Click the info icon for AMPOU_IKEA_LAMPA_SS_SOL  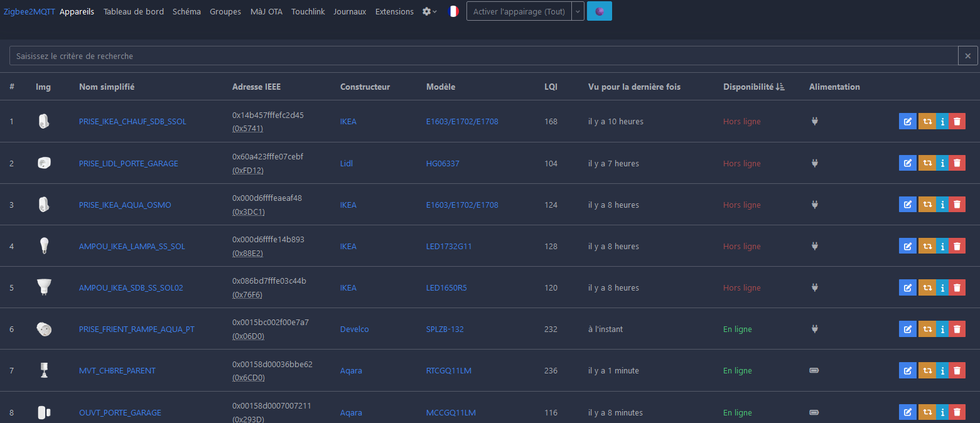[942, 246]
